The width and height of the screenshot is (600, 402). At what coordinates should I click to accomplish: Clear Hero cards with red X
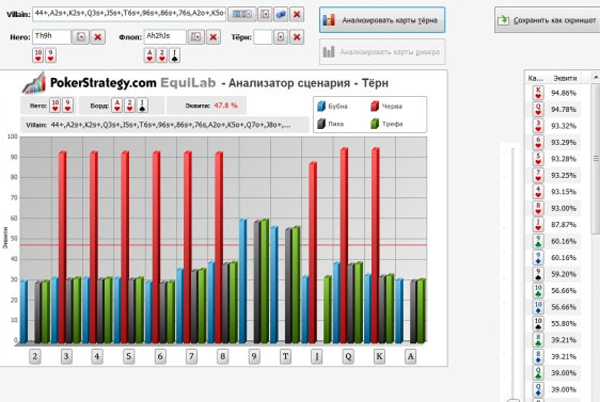click(98, 37)
